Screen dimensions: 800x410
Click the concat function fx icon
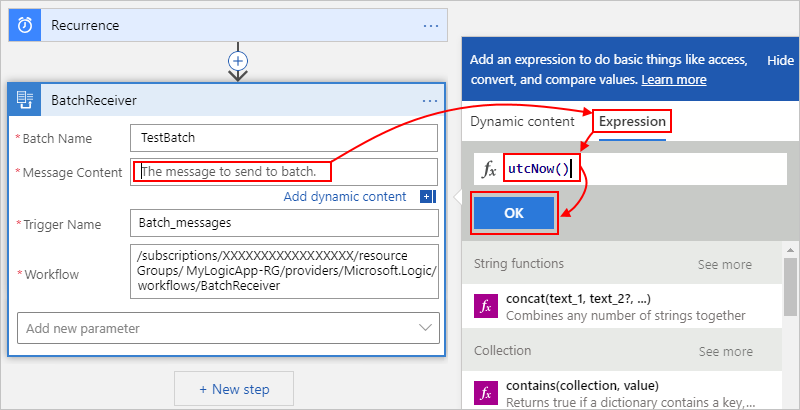coord(487,306)
